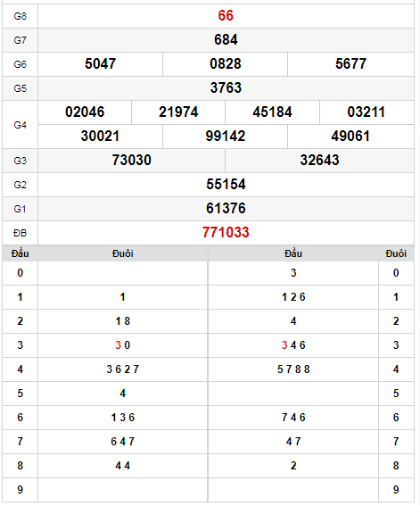This screenshot has width=420, height=506.
Task: Select the ĐB row label
Action: tap(20, 233)
